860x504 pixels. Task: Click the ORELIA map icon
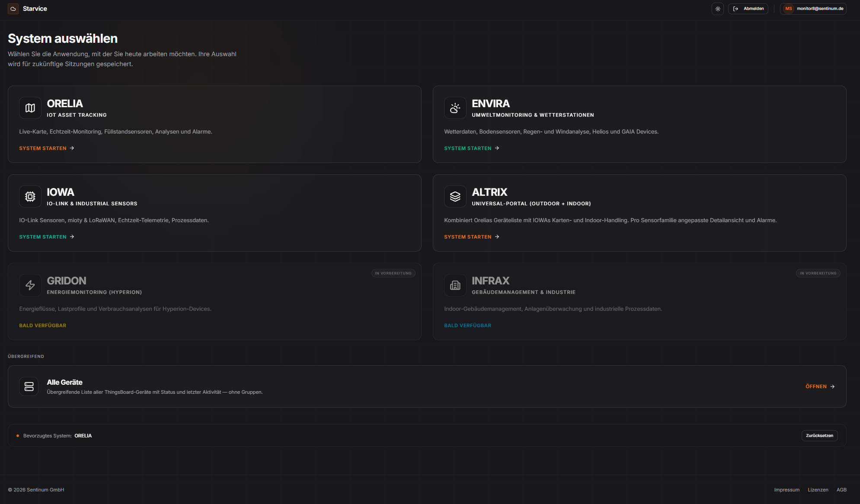tap(30, 108)
